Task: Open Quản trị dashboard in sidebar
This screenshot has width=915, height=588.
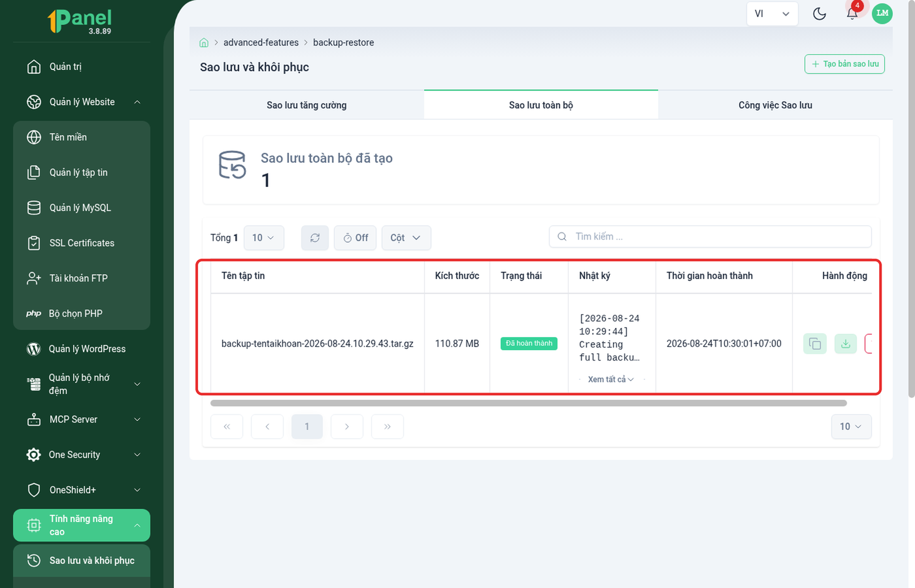Action: 82,67
